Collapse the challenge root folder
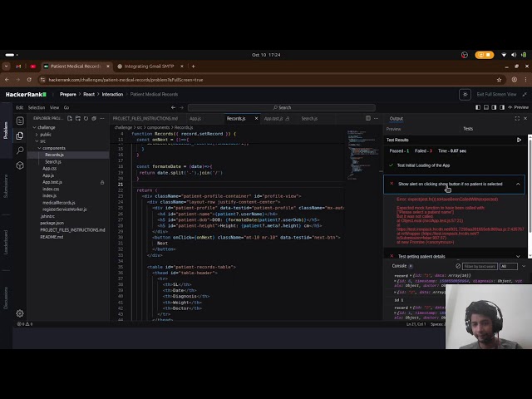532x399 pixels. pyautogui.click(x=47, y=127)
